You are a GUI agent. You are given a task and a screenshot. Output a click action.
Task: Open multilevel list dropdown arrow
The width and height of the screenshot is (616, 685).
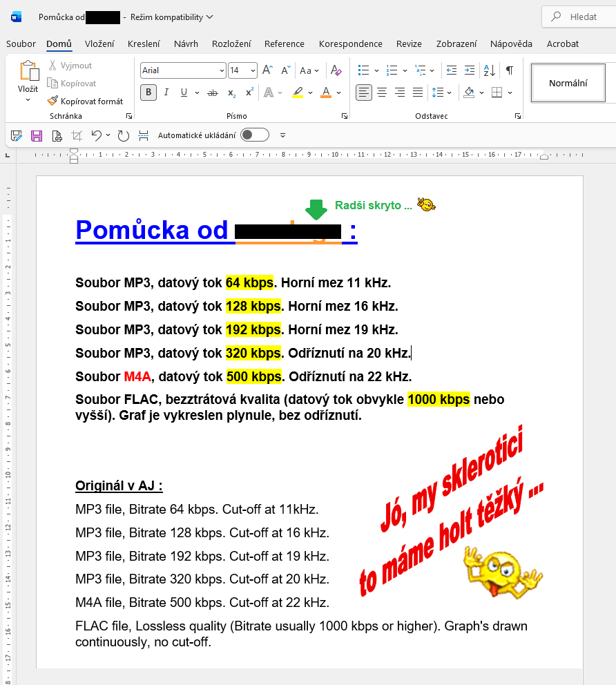click(432, 70)
